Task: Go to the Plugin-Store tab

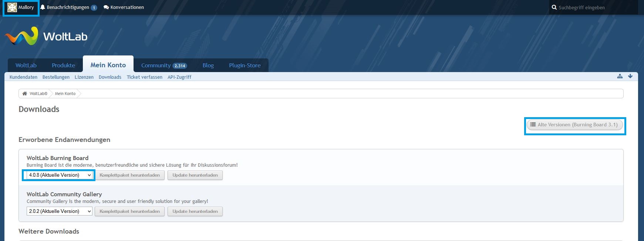Action: [x=245, y=65]
